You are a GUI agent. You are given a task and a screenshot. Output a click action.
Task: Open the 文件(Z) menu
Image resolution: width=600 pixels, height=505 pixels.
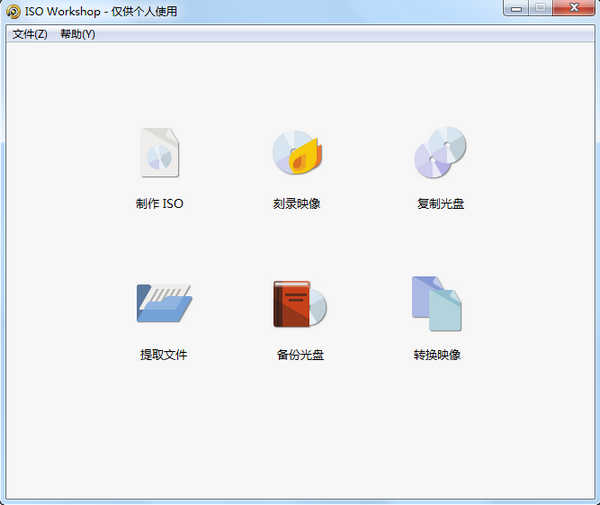[30, 34]
